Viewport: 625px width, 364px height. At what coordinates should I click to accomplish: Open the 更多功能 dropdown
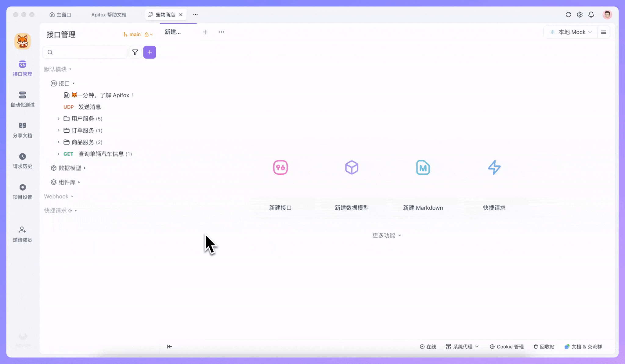point(386,235)
